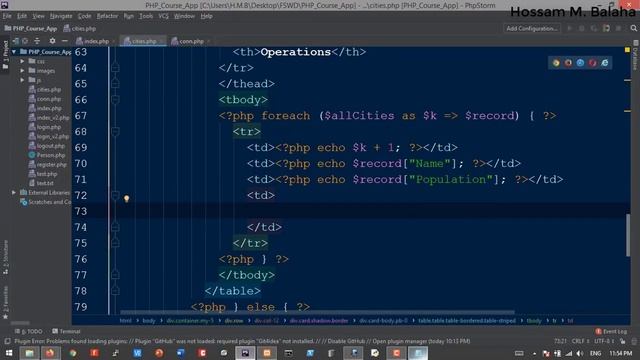Expand the js folder
This screenshot has width=640, height=360.
point(22,80)
